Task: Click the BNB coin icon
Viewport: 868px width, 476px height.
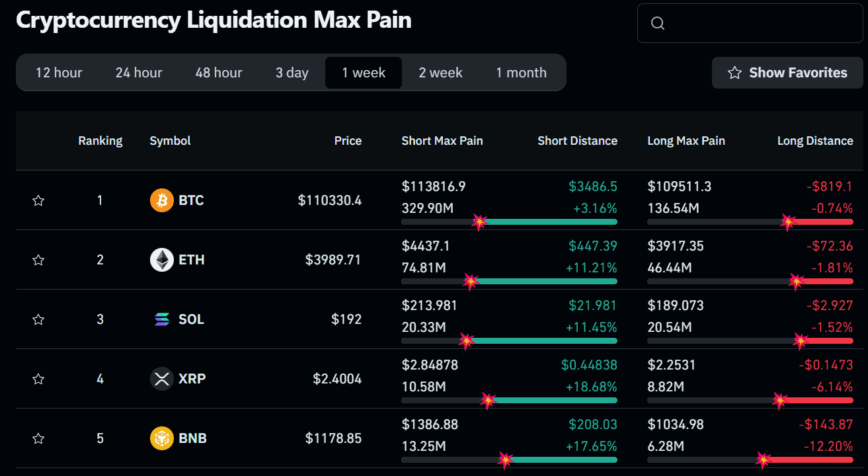Action: tap(162, 438)
